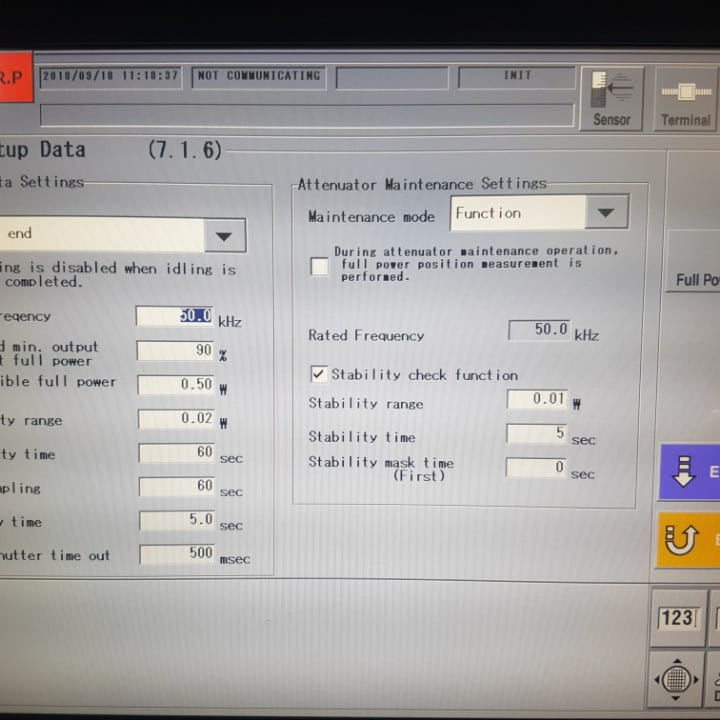The width and height of the screenshot is (720, 720).
Task: Open the dropdown arrow beside 'end'
Action: click(x=224, y=236)
